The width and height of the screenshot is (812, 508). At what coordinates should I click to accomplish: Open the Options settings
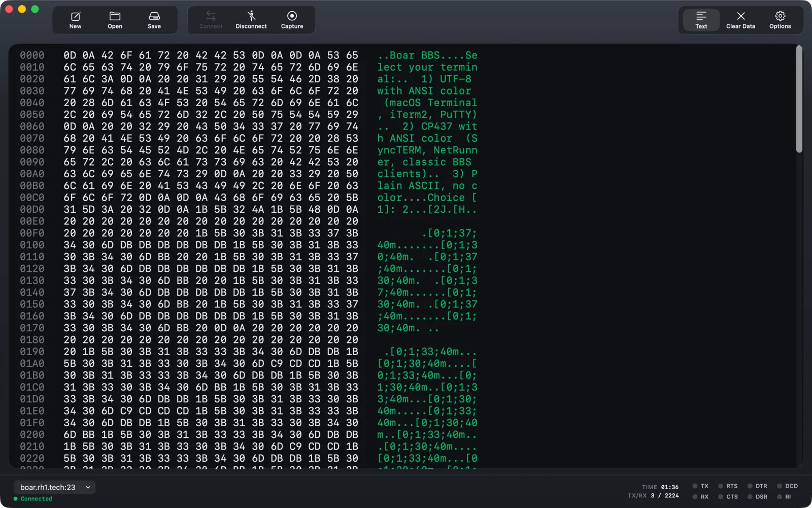click(780, 20)
